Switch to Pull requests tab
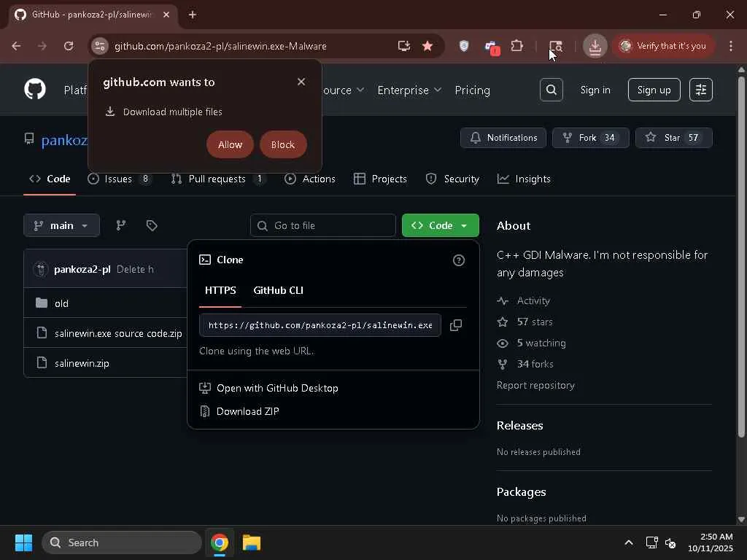747x560 pixels. pyautogui.click(x=218, y=179)
